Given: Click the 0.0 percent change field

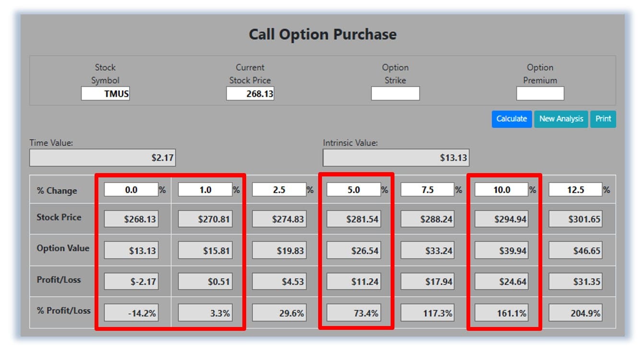Looking at the screenshot, I should tap(131, 190).
